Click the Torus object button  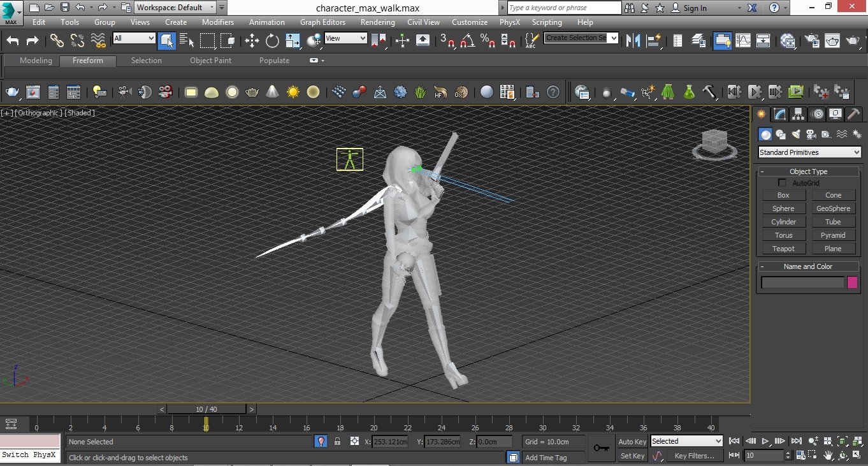pos(783,235)
